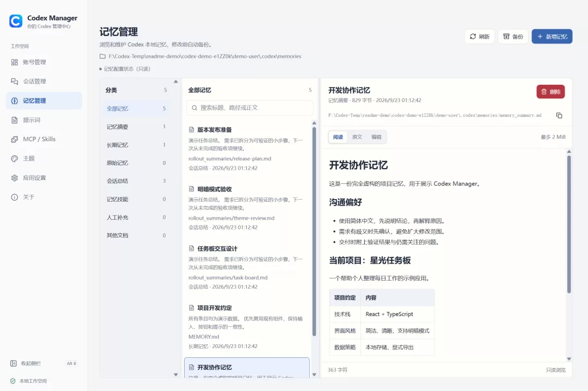
Task: Select 开发协作记忆 entry in memory list
Action: click(247, 368)
